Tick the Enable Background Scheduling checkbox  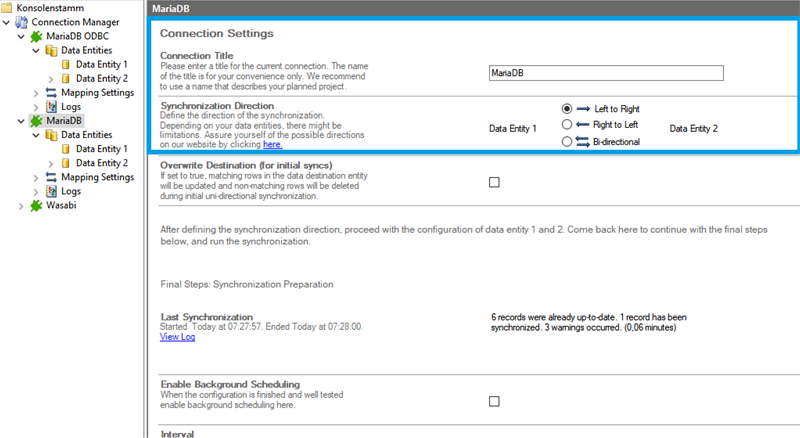(x=494, y=401)
